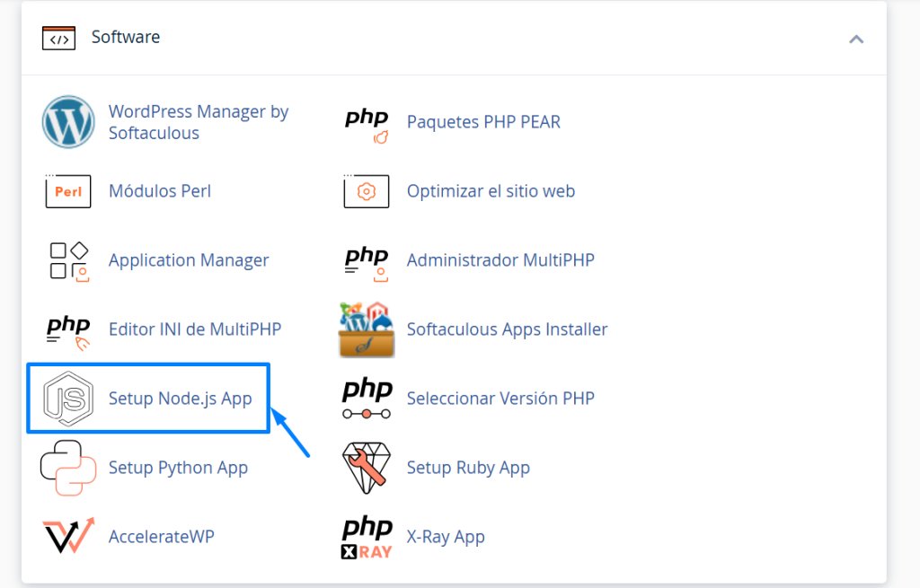Open the Application Manager link
Viewport: 920px width, 588px height.
189,260
